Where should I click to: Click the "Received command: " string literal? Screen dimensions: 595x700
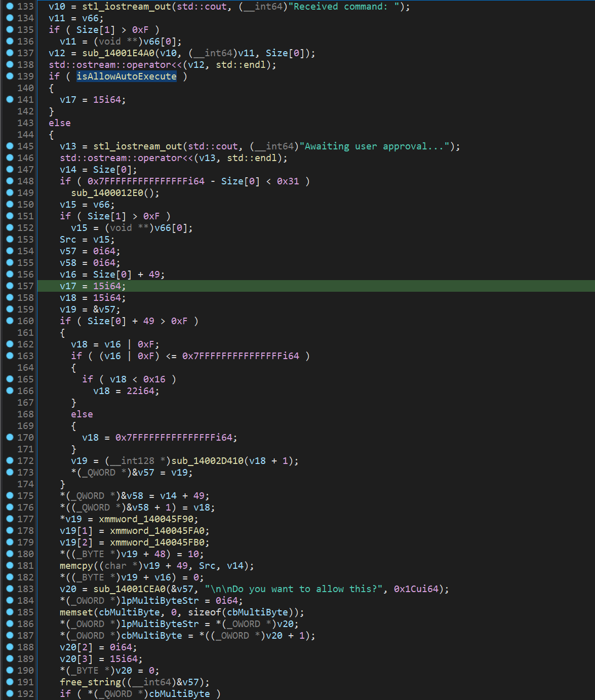click(343, 6)
